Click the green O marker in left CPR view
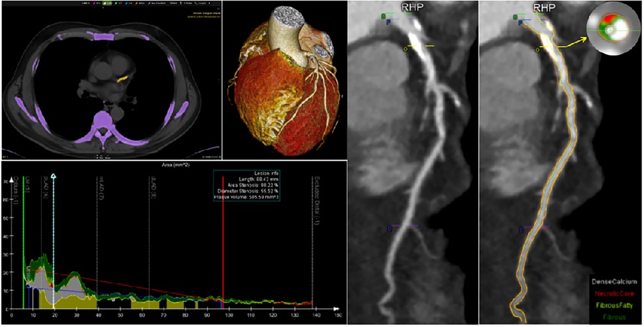The width and height of the screenshot is (644, 327). 384,17
